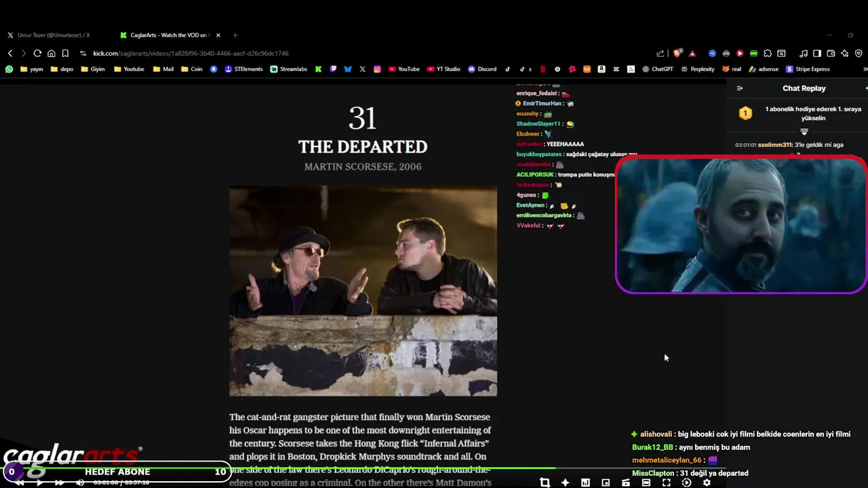Expand the gift leaderboard dropdown arrow
Image resolution: width=868 pixels, height=488 pixels.
click(x=804, y=131)
